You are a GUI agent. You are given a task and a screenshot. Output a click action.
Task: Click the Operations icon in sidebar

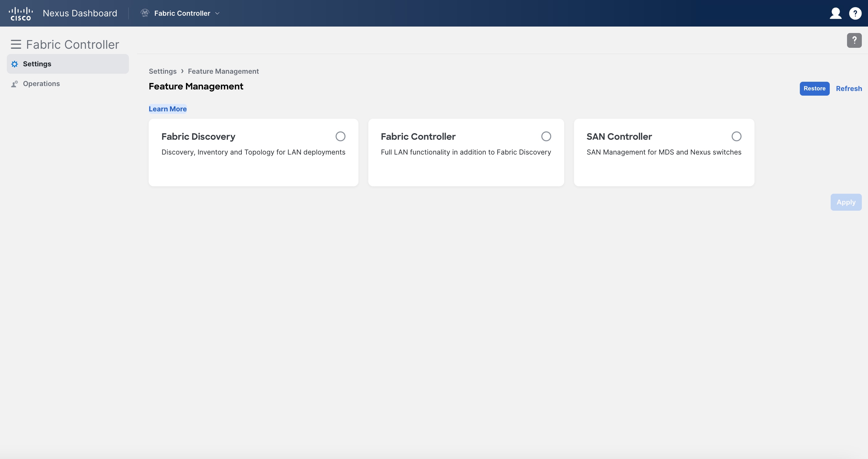pyautogui.click(x=14, y=84)
